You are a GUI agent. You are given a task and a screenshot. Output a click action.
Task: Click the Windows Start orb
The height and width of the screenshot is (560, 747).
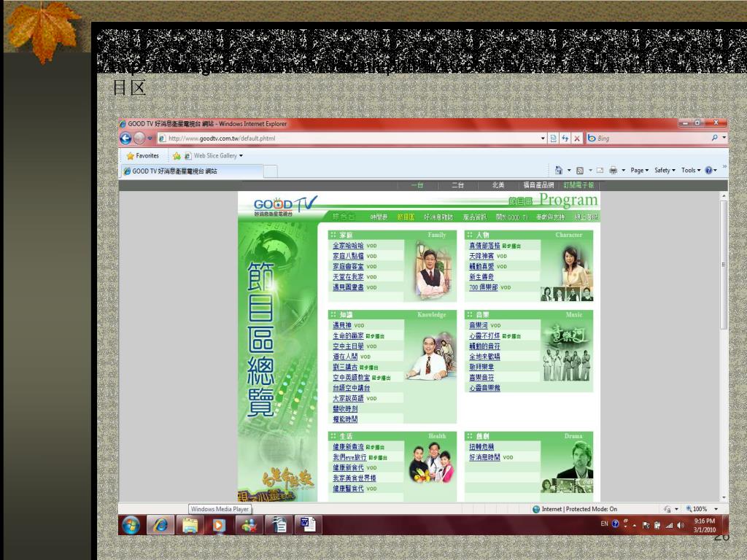point(131,525)
